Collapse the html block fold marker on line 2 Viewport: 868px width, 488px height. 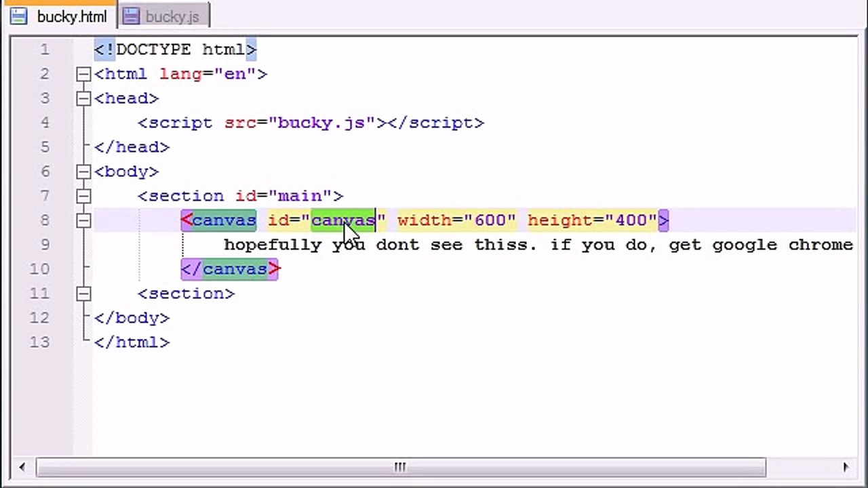[x=83, y=74]
